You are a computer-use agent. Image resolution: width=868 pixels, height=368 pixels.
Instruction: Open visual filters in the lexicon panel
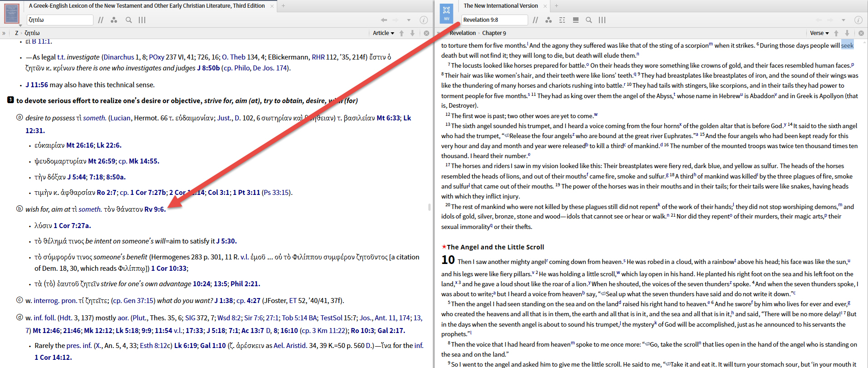click(x=114, y=20)
